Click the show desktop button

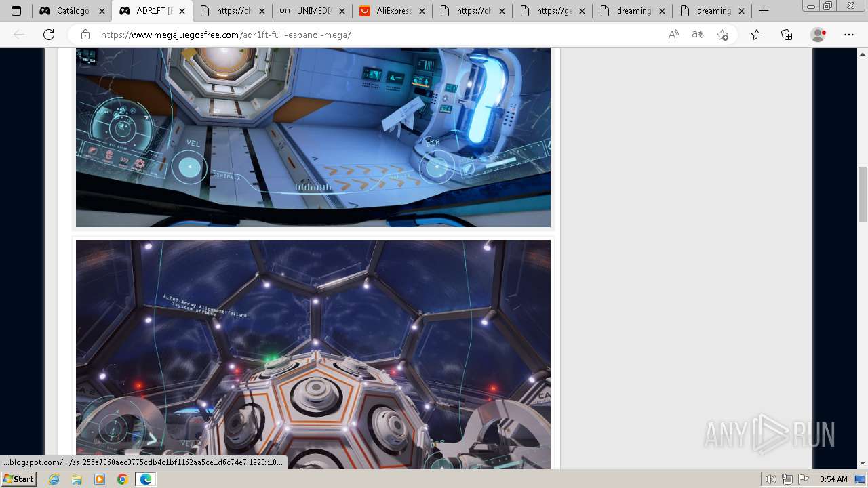tap(861, 479)
